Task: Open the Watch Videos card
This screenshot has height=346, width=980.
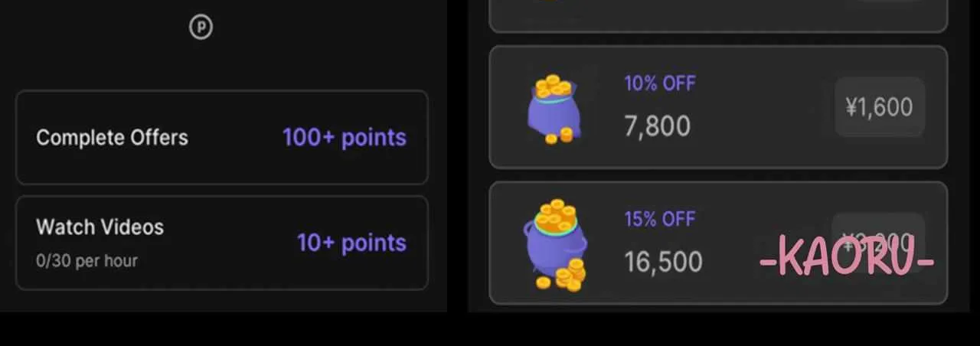Action: pyautogui.click(x=222, y=243)
